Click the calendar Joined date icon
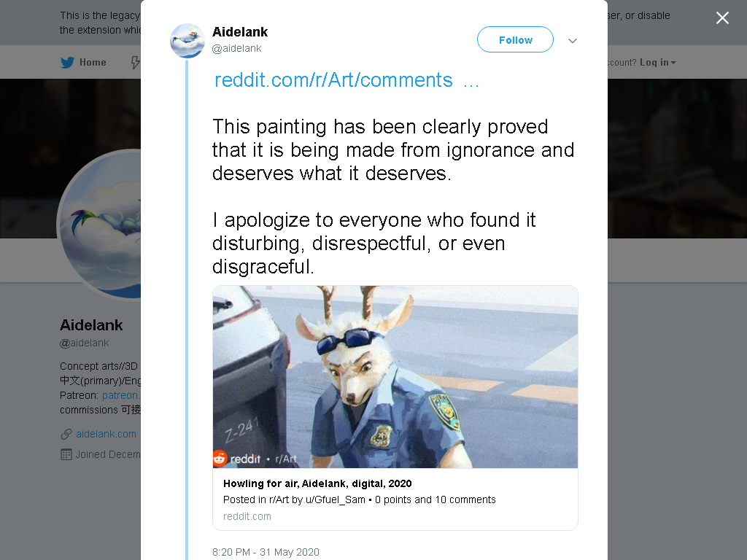The height and width of the screenshot is (560, 747). [x=66, y=454]
